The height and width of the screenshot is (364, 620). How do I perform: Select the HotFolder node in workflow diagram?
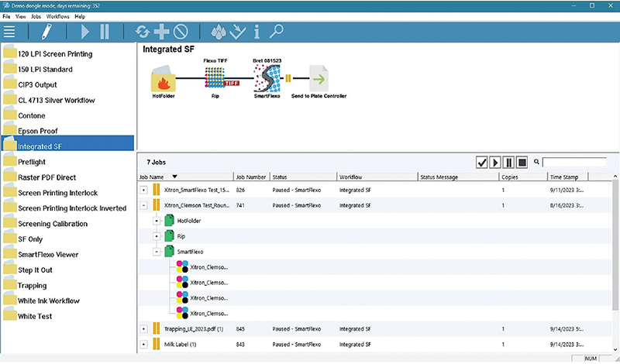tap(163, 79)
